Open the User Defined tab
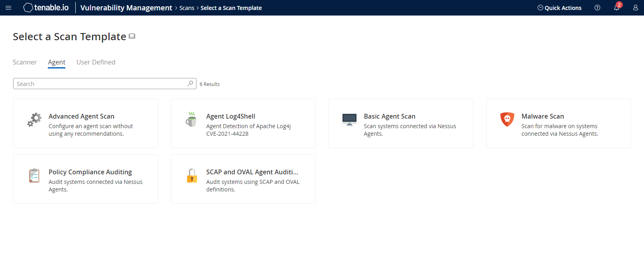This screenshot has height=279, width=644. tap(96, 62)
